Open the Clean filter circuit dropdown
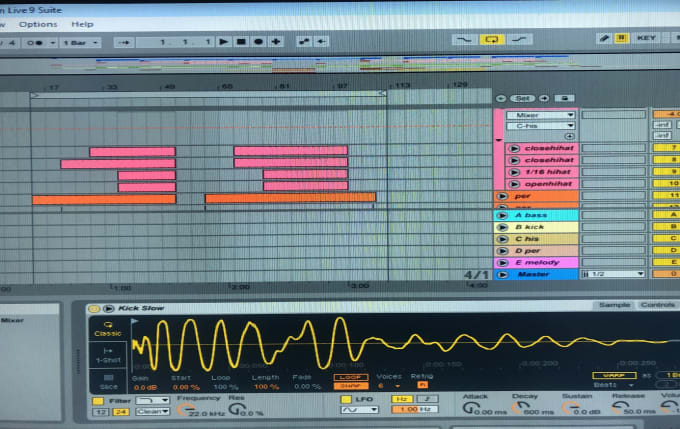The width and height of the screenshot is (680, 429). 152,412
